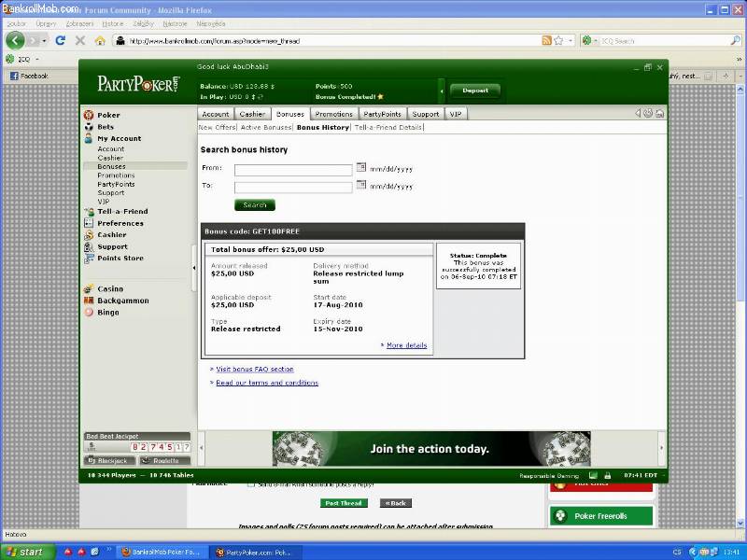Switch to the PartyPoints tab
Viewport: 747px width, 560px height.
click(x=382, y=114)
